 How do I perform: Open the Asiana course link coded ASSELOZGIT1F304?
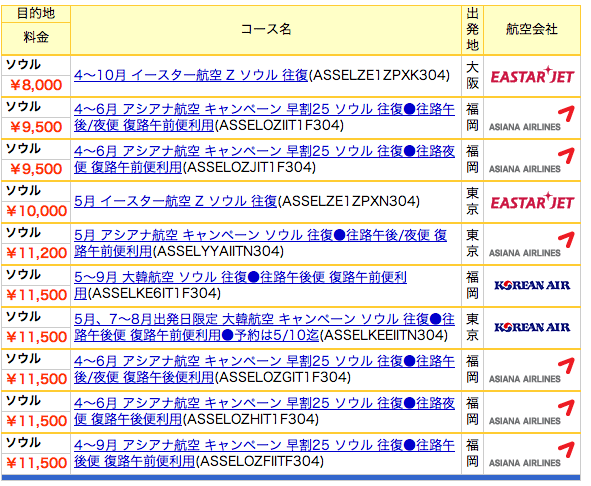coord(264,369)
